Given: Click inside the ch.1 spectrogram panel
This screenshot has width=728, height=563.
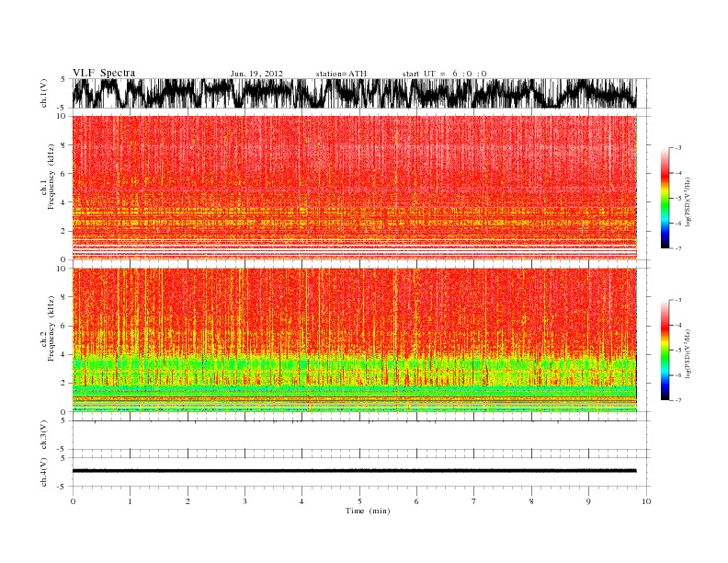Looking at the screenshot, I should (x=354, y=188).
